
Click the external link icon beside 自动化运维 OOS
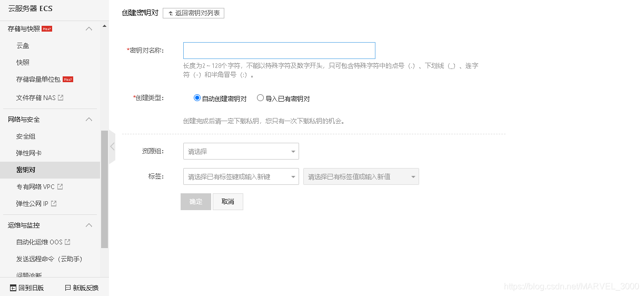(x=67, y=242)
